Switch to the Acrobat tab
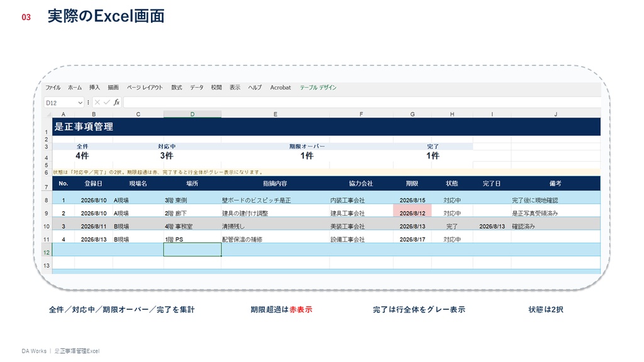This screenshot has height=362, width=644. [280, 87]
